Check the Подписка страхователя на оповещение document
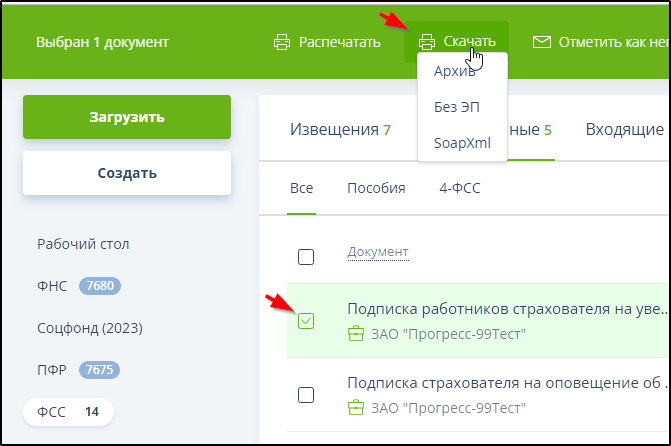This screenshot has width=671, height=446. 306,395
